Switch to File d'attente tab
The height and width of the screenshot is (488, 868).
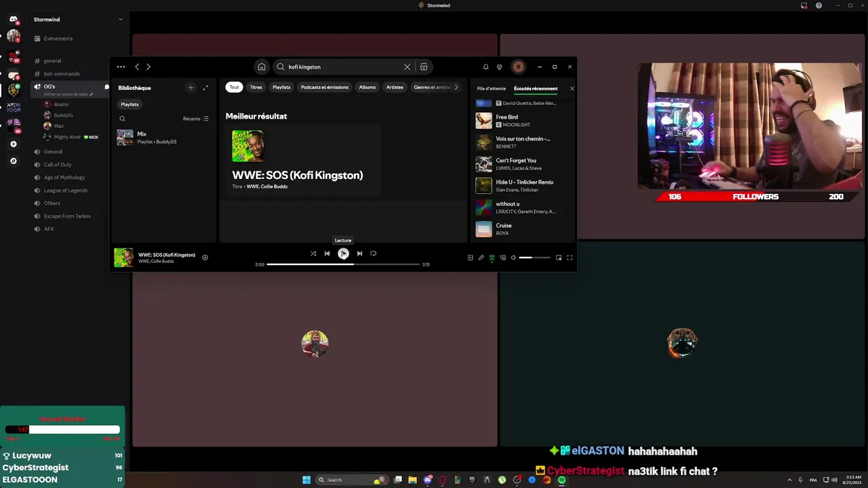point(492,89)
